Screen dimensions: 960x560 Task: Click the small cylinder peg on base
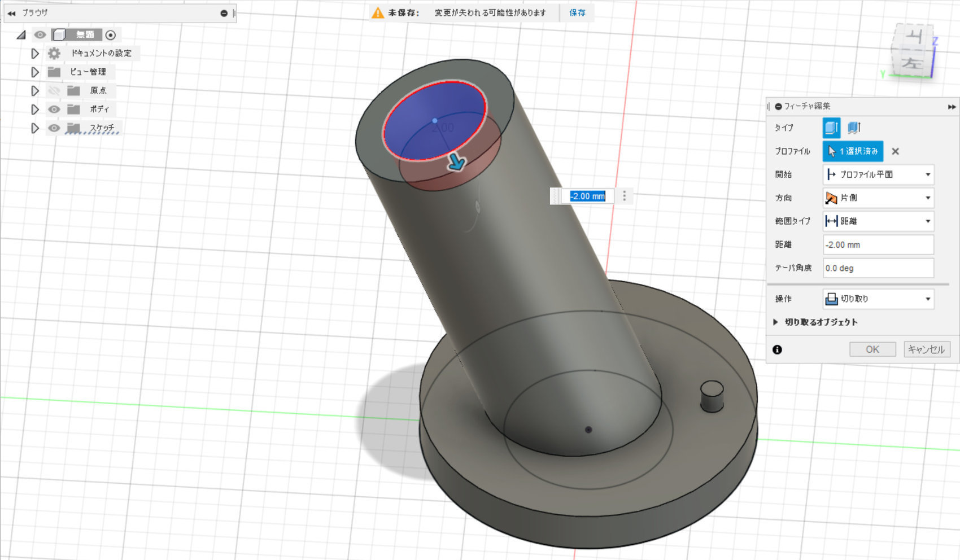[x=712, y=396]
